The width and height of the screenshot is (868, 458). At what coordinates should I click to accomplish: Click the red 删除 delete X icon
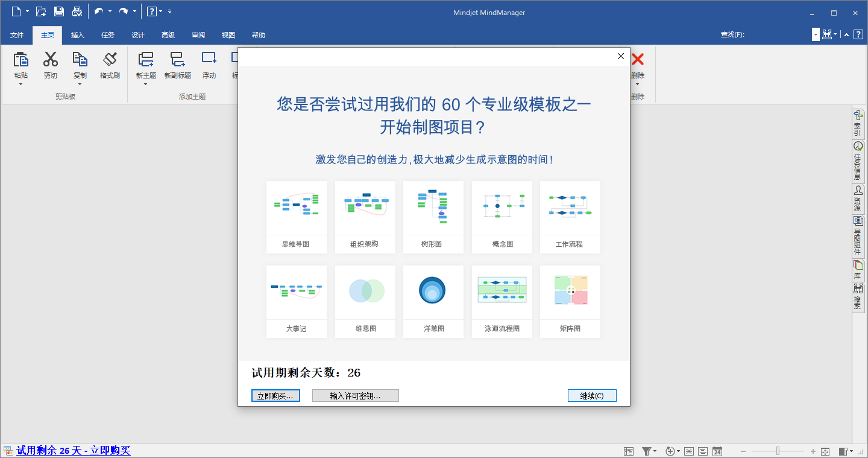coord(638,59)
